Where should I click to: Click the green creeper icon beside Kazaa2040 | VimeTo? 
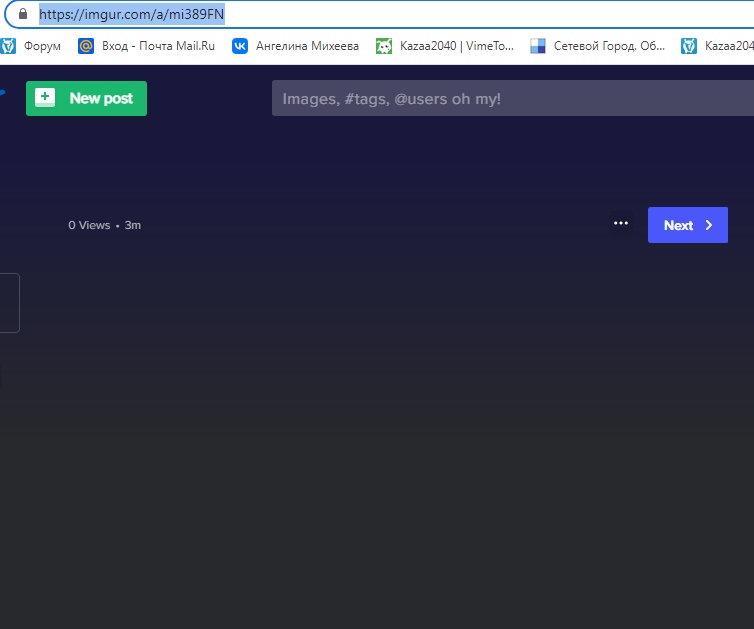tap(384, 46)
